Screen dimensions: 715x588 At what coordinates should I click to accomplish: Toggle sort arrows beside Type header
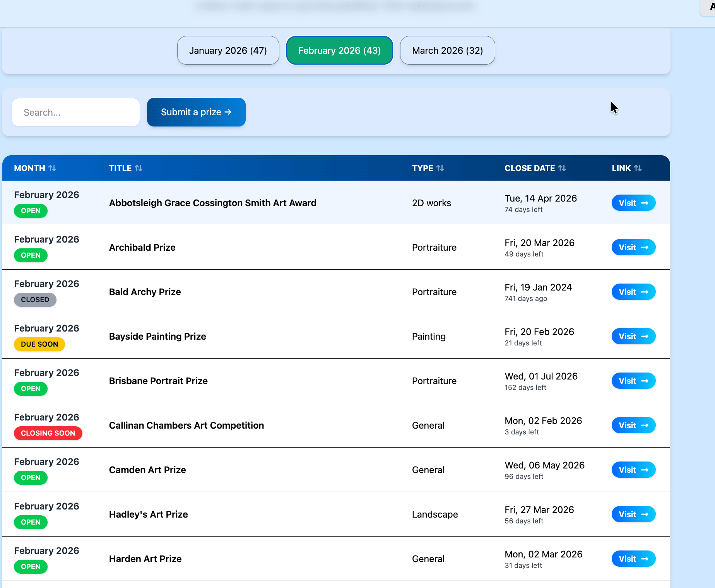point(440,168)
